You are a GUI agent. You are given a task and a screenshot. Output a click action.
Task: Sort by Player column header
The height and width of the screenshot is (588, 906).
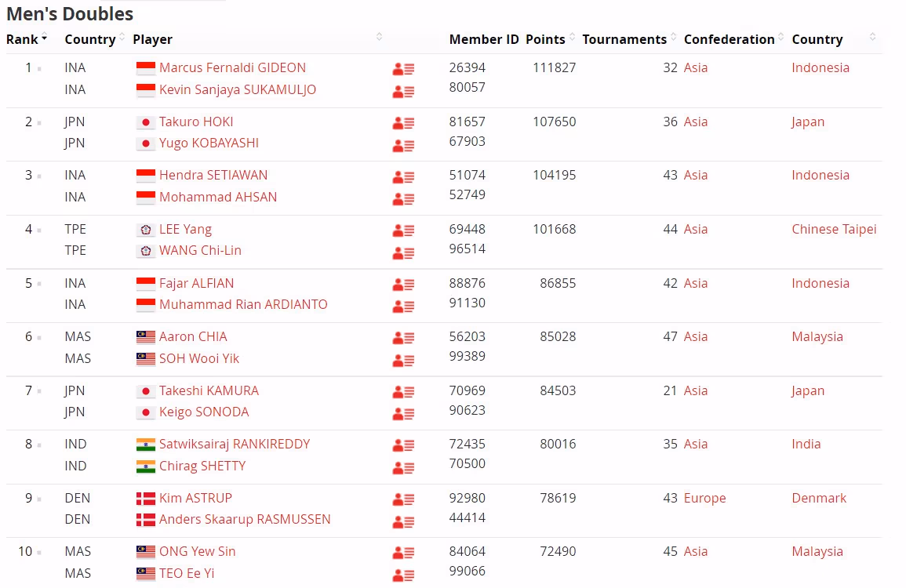click(152, 39)
